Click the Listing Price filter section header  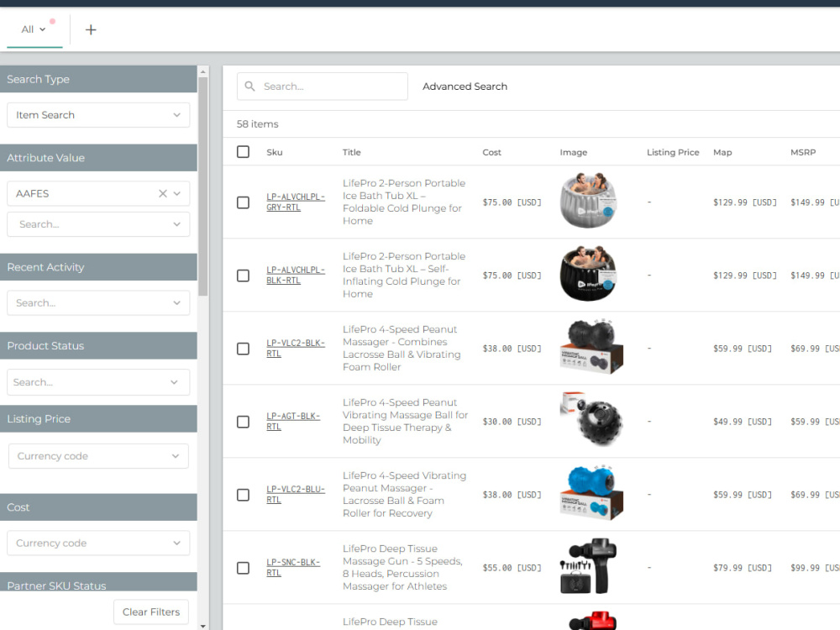click(x=98, y=419)
